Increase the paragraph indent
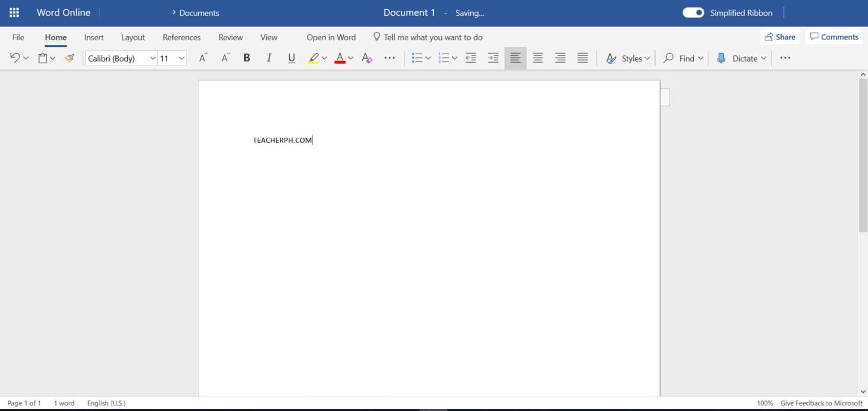Image resolution: width=868 pixels, height=411 pixels. pyautogui.click(x=492, y=58)
